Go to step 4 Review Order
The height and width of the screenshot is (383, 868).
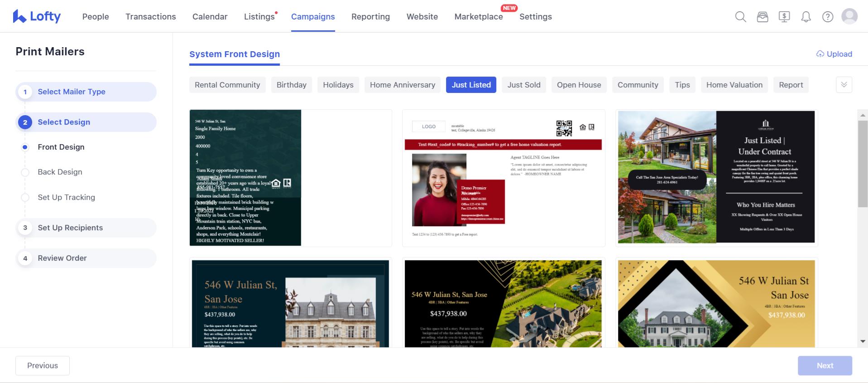tap(86, 258)
